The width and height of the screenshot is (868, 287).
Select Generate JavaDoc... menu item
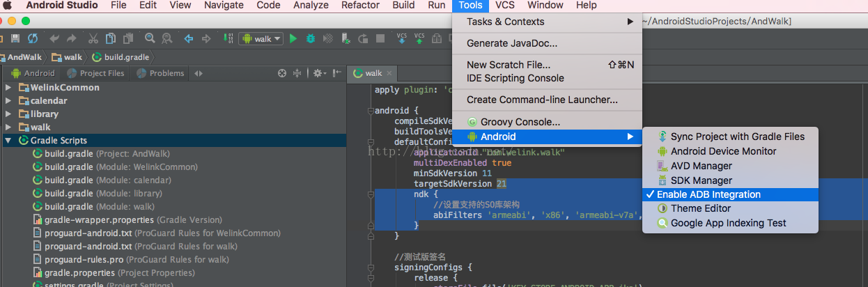pyautogui.click(x=547, y=43)
